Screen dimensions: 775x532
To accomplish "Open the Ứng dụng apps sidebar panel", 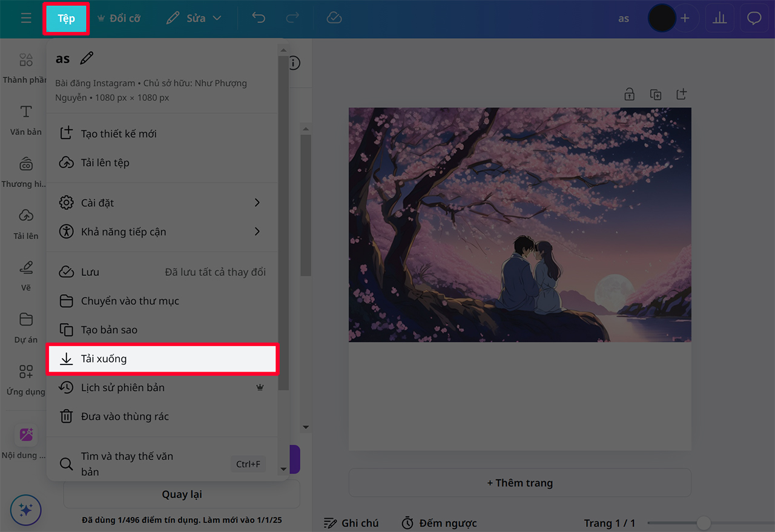I will (25, 380).
